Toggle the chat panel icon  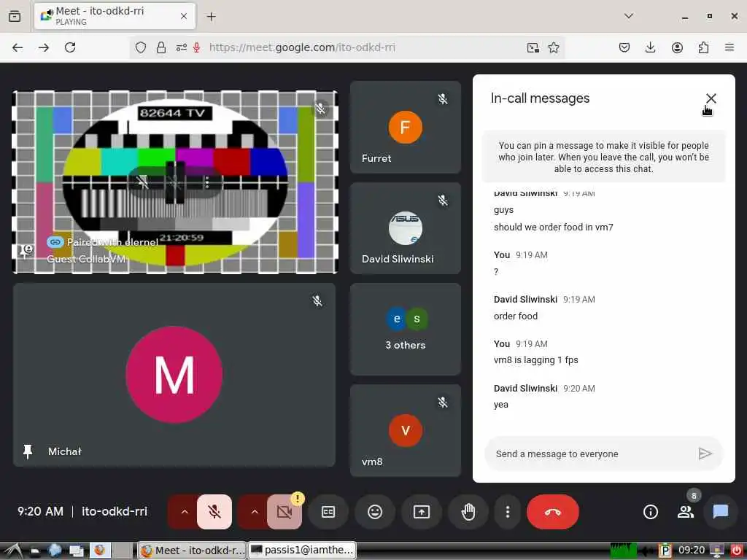(x=720, y=512)
